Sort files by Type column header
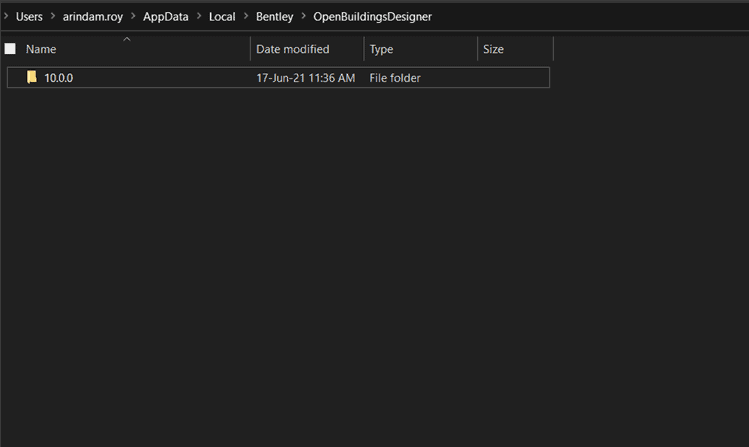The height and width of the screenshot is (447, 749). (382, 49)
